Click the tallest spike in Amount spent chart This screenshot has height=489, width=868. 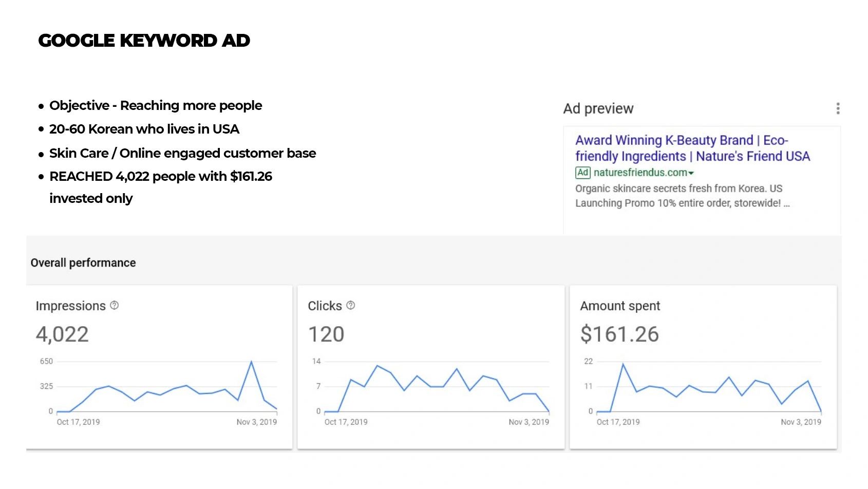click(623, 365)
